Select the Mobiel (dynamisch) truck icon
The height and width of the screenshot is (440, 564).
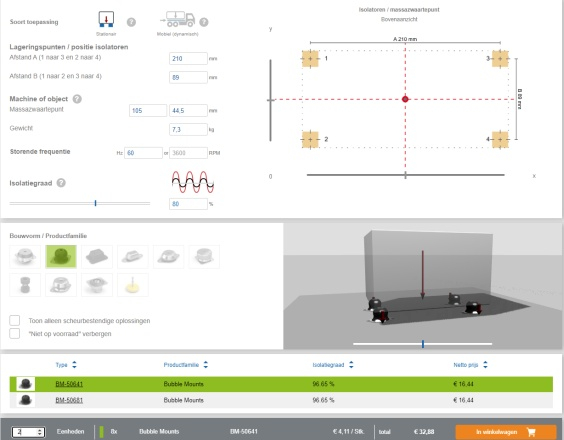click(178, 19)
